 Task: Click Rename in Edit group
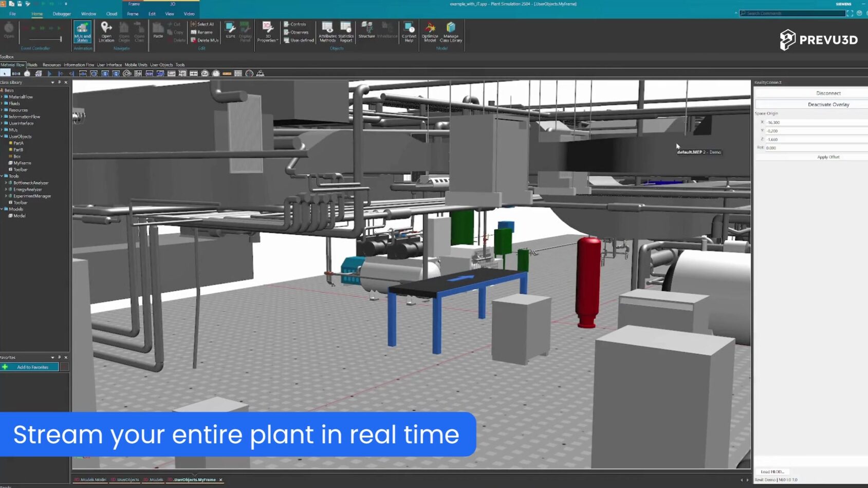click(x=201, y=32)
